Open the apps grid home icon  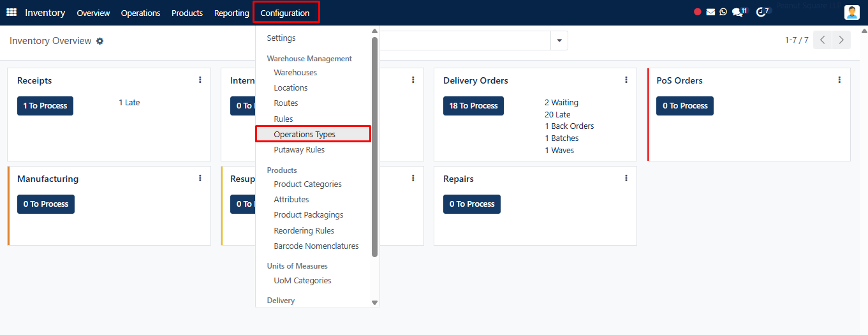click(x=11, y=13)
